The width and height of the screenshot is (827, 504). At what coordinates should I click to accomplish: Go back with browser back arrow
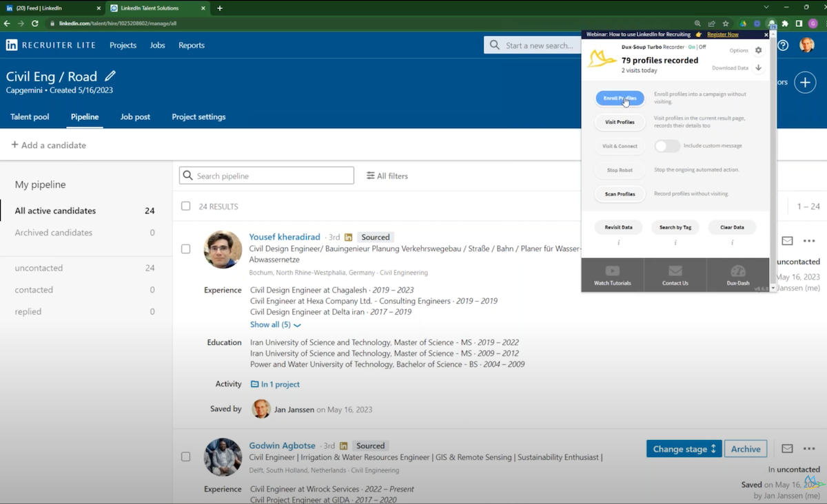(8, 23)
